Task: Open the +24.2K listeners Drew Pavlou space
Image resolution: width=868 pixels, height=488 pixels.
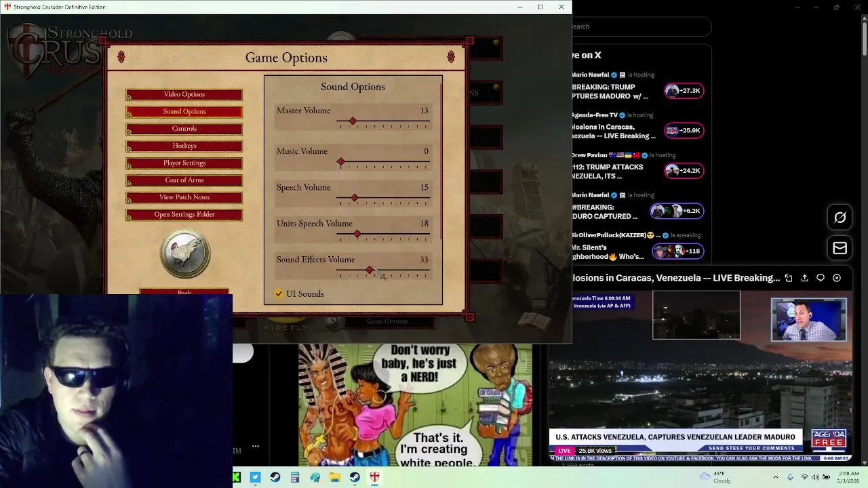Action: tap(684, 171)
